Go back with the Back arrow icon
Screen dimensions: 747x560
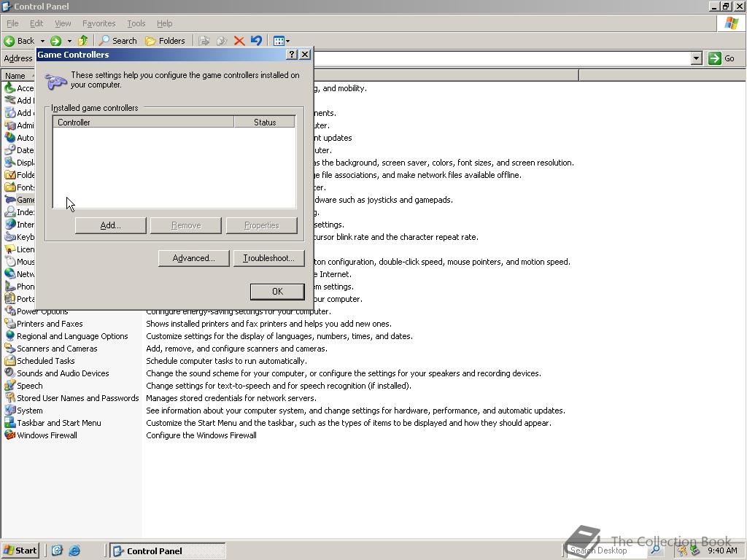pyautogui.click(x=9, y=41)
